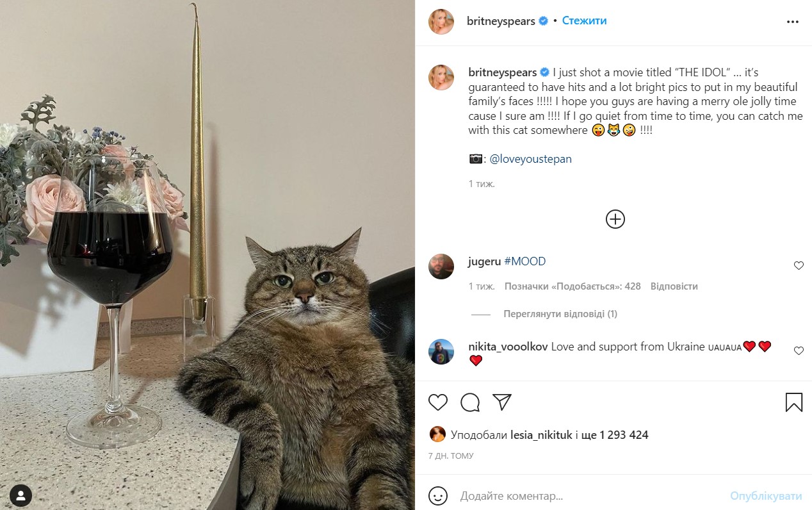Open nikita_vooolkov profile avatar
The height and width of the screenshot is (510, 812).
(441, 352)
